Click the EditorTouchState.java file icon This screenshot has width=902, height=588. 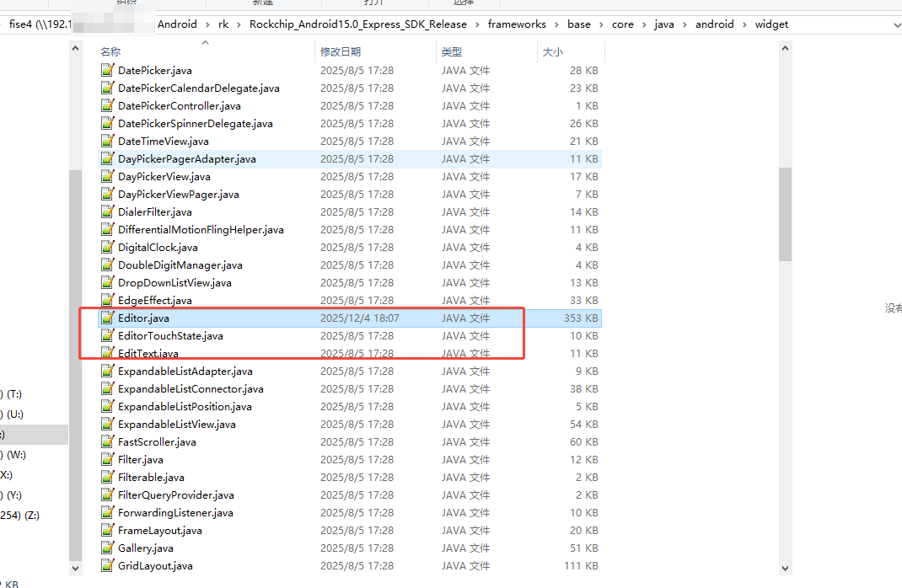click(107, 335)
